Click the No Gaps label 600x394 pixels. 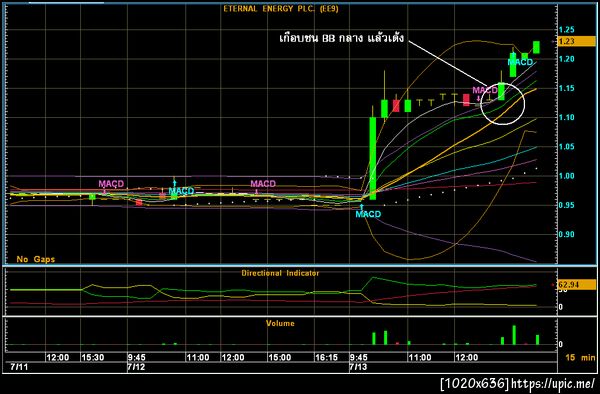pos(36,259)
